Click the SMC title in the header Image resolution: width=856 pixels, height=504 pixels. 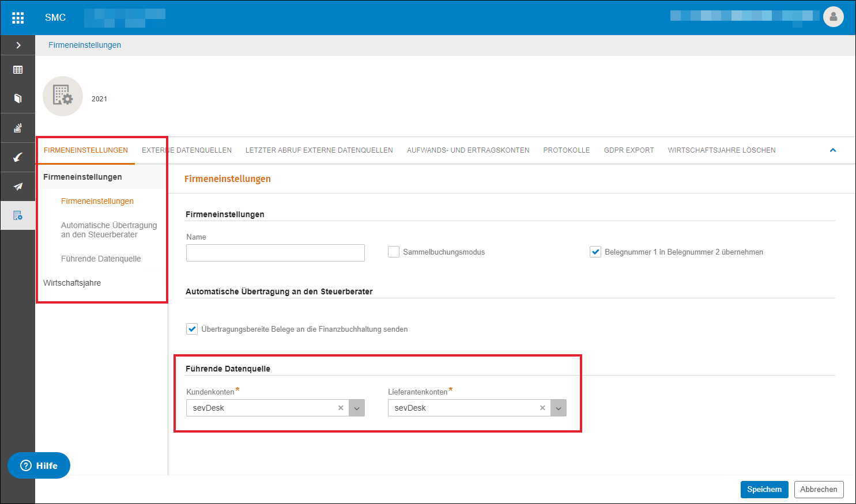(55, 17)
